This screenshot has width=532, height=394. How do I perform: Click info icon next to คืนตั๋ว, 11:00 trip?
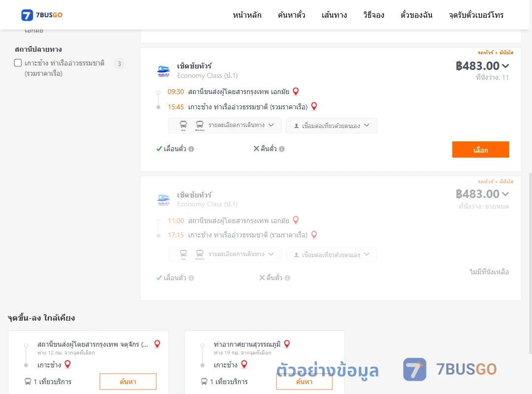pos(287,278)
